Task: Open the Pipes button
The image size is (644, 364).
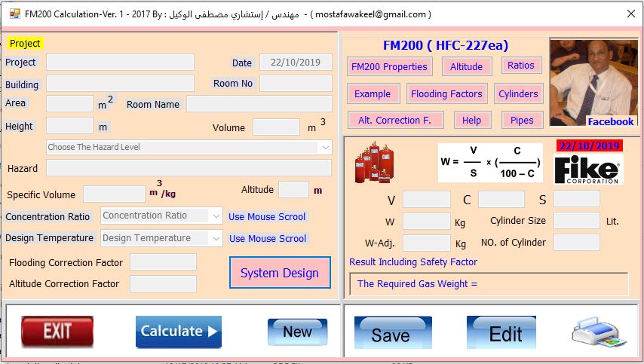Action: [522, 121]
